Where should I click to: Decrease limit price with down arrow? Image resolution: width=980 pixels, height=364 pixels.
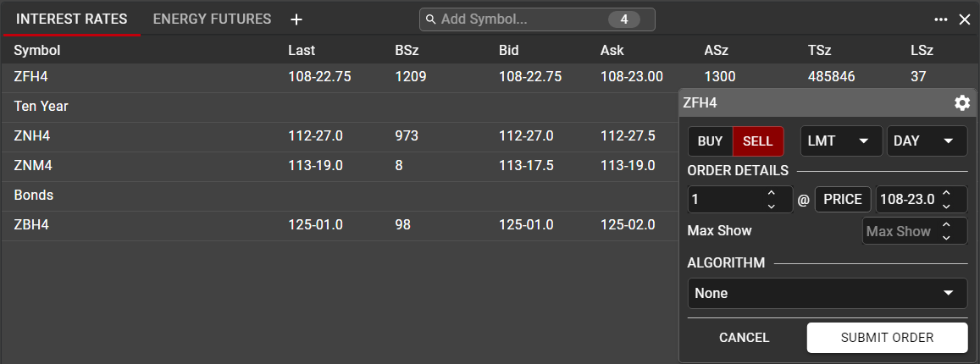[x=946, y=206]
